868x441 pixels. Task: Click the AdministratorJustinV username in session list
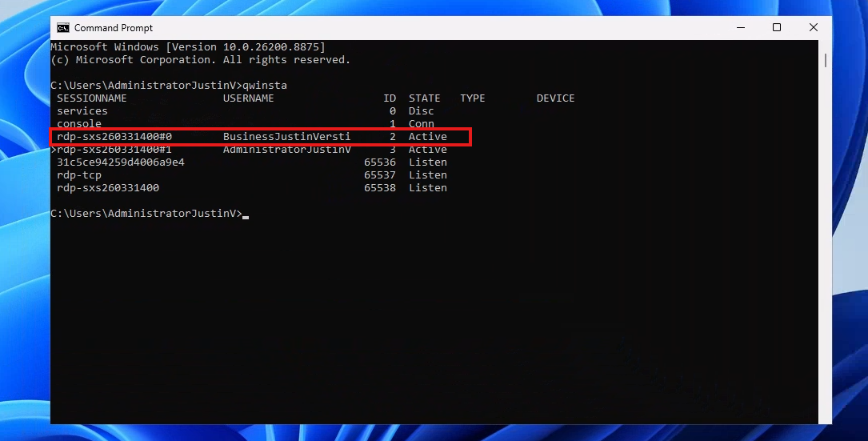(286, 150)
